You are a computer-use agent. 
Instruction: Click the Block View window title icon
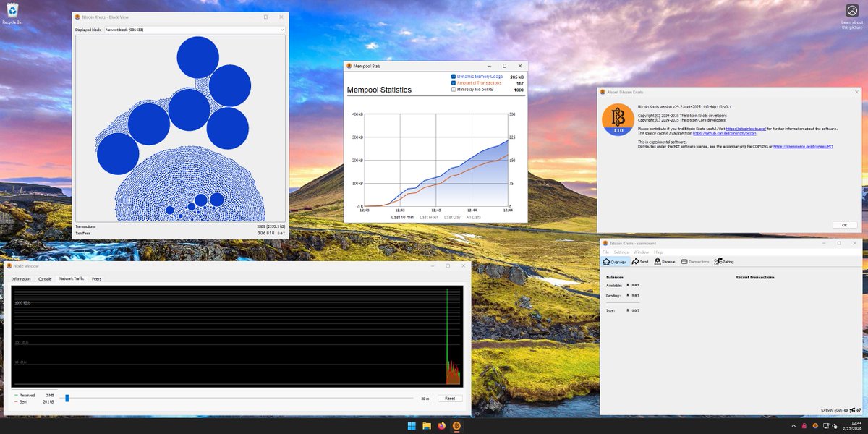(x=78, y=17)
